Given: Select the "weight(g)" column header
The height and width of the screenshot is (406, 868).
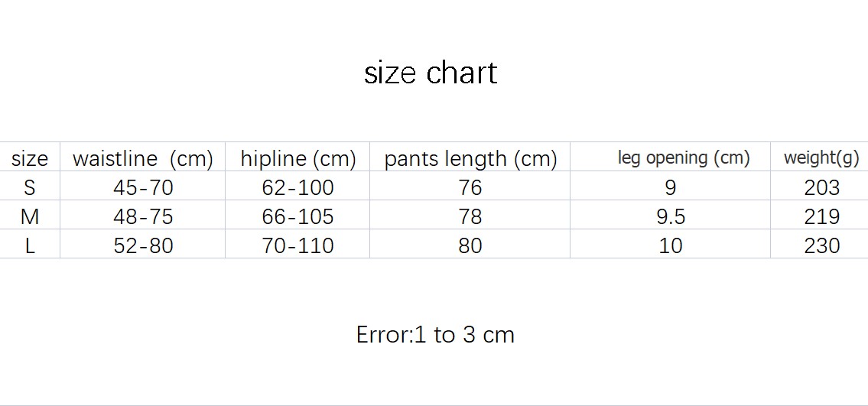Looking at the screenshot, I should pos(821,158).
